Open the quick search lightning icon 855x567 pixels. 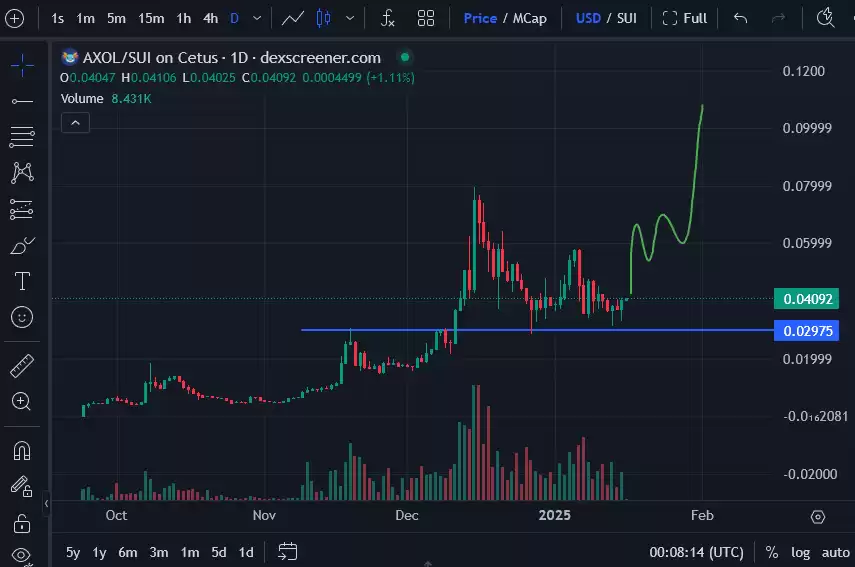pos(826,17)
